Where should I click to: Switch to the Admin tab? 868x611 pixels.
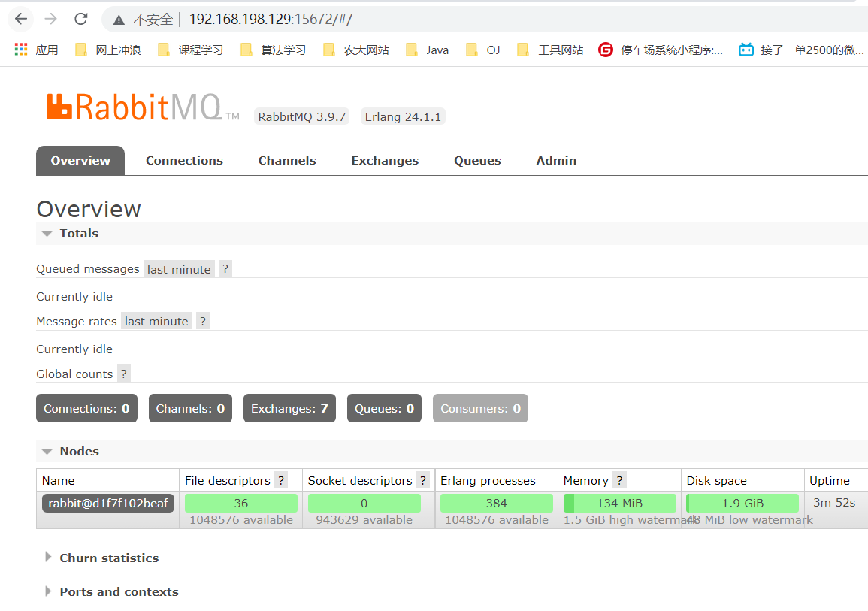[556, 161]
